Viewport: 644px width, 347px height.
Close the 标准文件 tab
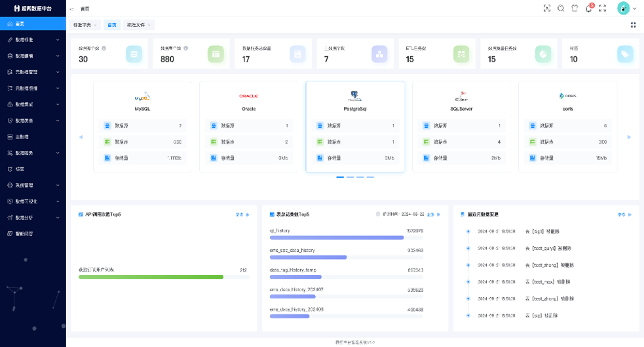(149, 25)
